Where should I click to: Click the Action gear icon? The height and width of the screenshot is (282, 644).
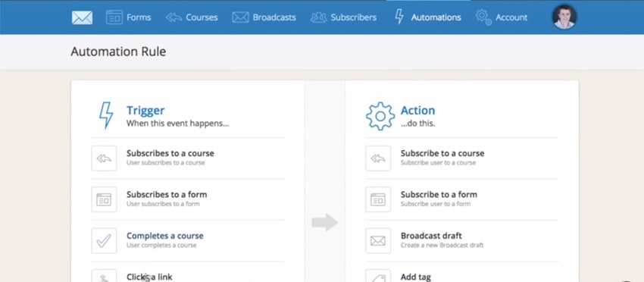click(x=380, y=116)
